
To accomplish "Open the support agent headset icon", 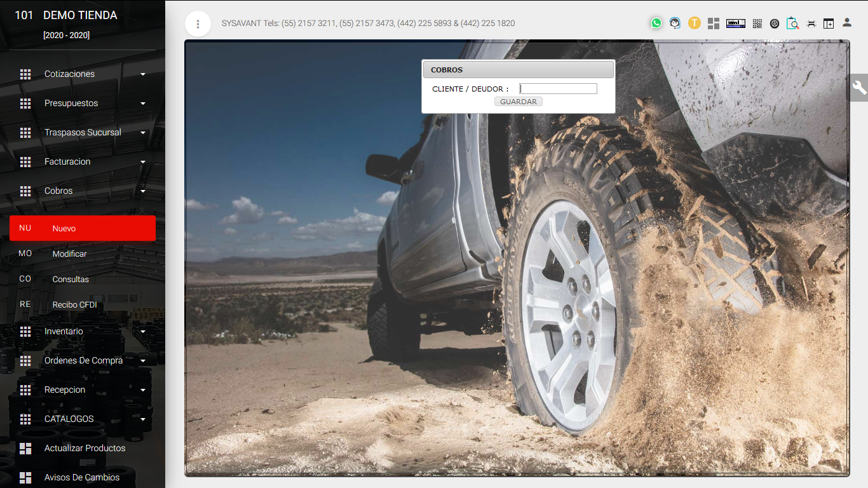I will click(675, 23).
